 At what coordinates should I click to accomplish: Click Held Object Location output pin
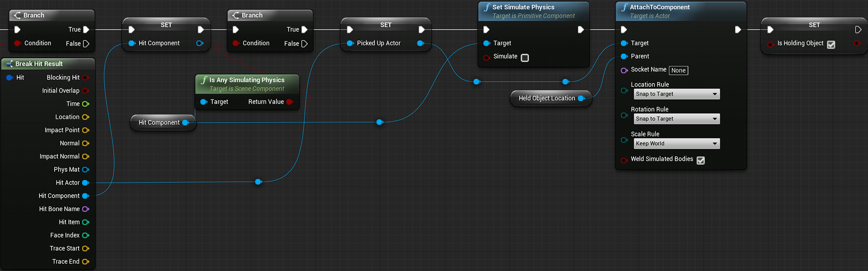click(581, 99)
